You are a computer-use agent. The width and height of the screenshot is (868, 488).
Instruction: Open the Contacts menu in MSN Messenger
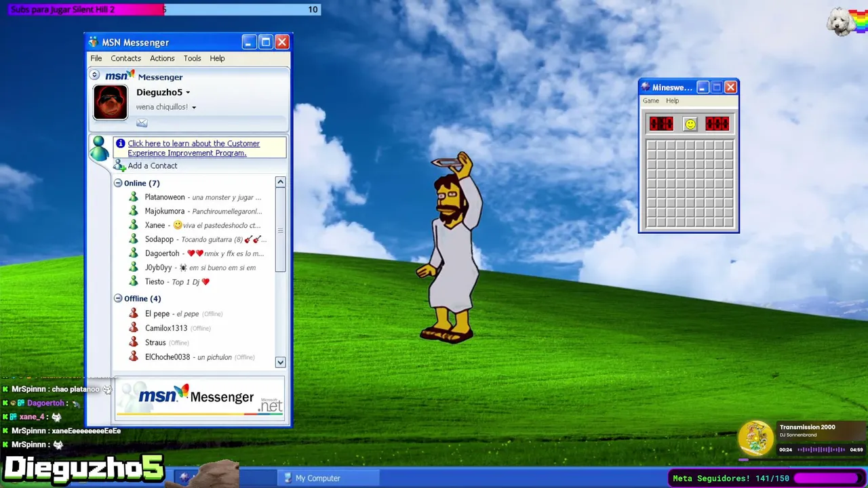pos(126,58)
